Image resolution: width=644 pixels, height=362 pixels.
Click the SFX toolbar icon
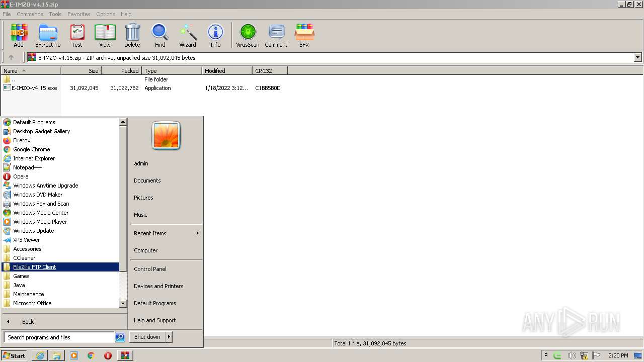coord(304,35)
